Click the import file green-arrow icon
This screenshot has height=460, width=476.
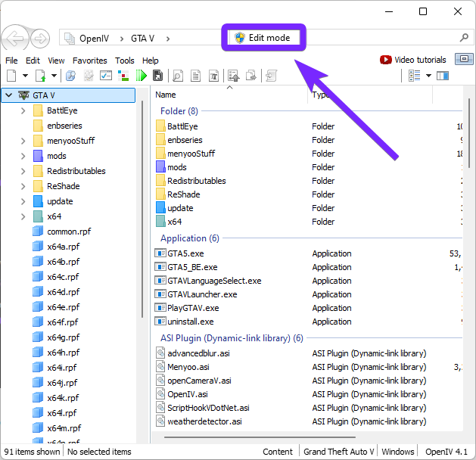click(40, 76)
